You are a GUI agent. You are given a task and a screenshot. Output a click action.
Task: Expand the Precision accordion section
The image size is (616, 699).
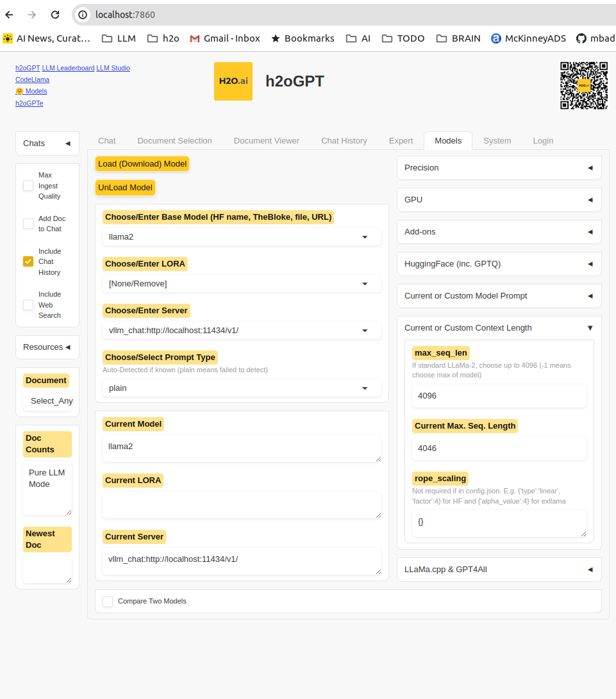(499, 168)
